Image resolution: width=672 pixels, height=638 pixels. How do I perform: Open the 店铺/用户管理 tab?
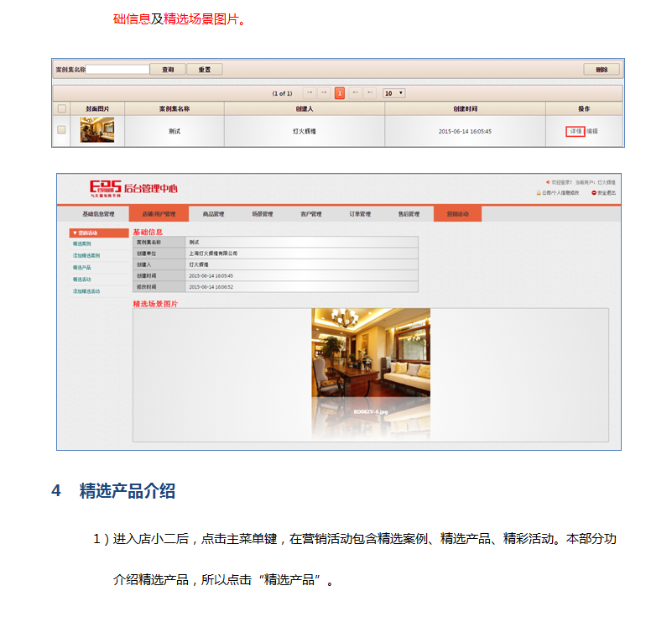(159, 214)
